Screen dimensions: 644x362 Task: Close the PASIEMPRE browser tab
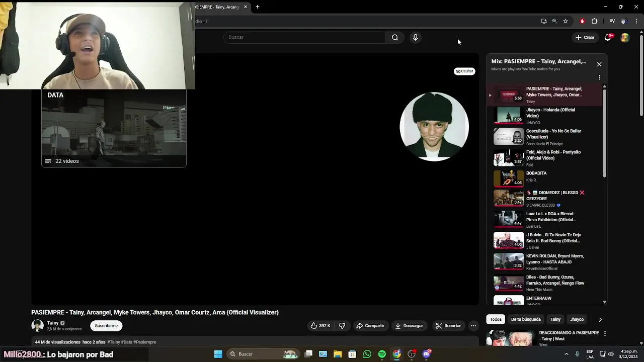(x=246, y=7)
